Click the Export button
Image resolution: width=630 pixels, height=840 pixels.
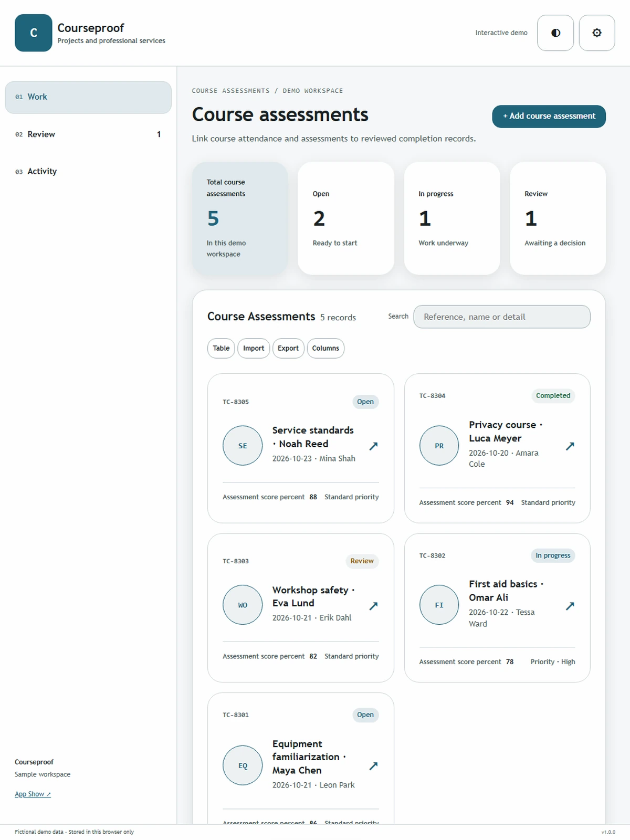point(288,348)
